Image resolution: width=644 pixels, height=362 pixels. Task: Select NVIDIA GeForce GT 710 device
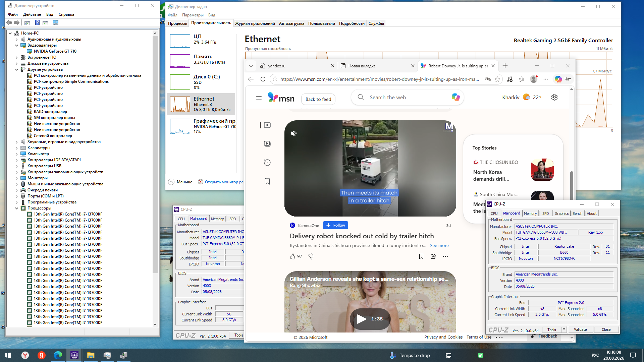55,51
